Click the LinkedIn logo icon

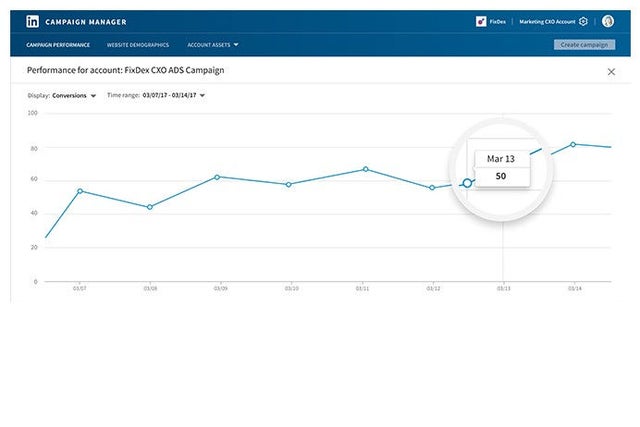pos(33,21)
